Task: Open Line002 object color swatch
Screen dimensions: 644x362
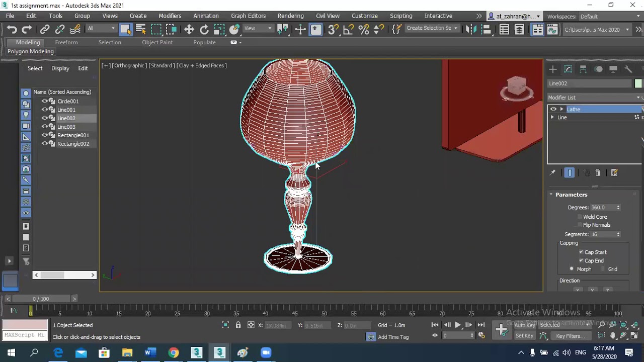Action: click(x=638, y=83)
